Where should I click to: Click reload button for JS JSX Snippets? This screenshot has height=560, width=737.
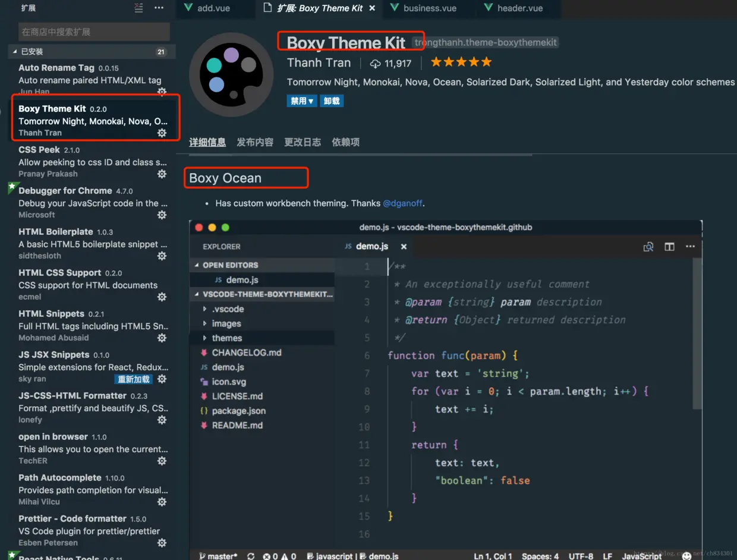(134, 379)
